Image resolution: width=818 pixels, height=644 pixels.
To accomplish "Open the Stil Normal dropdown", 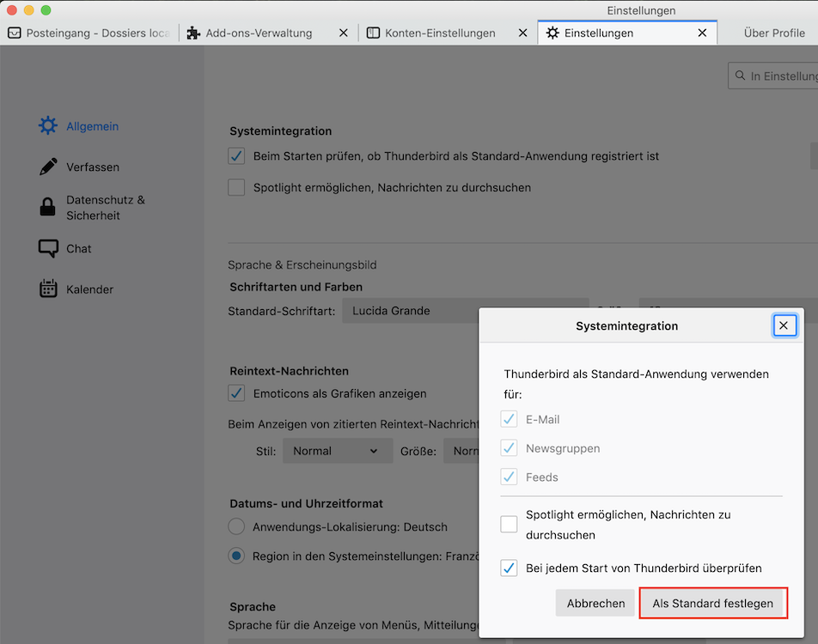I will click(x=338, y=451).
